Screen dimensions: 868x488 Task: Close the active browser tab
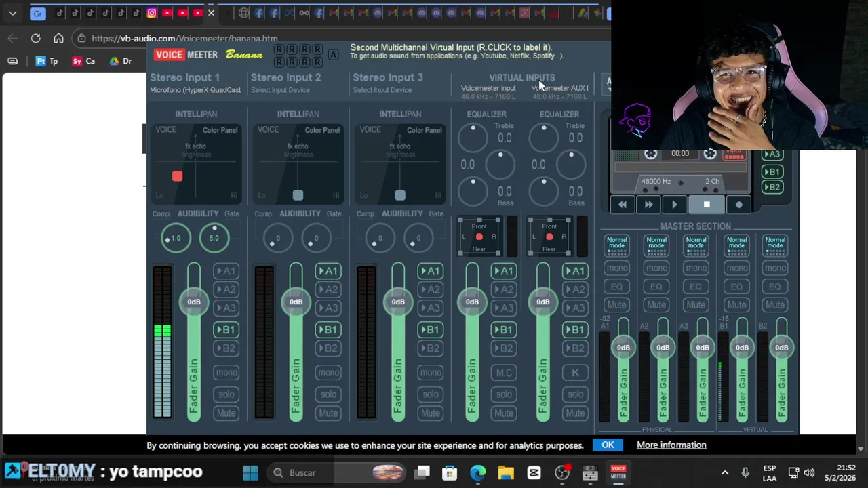pos(211,13)
